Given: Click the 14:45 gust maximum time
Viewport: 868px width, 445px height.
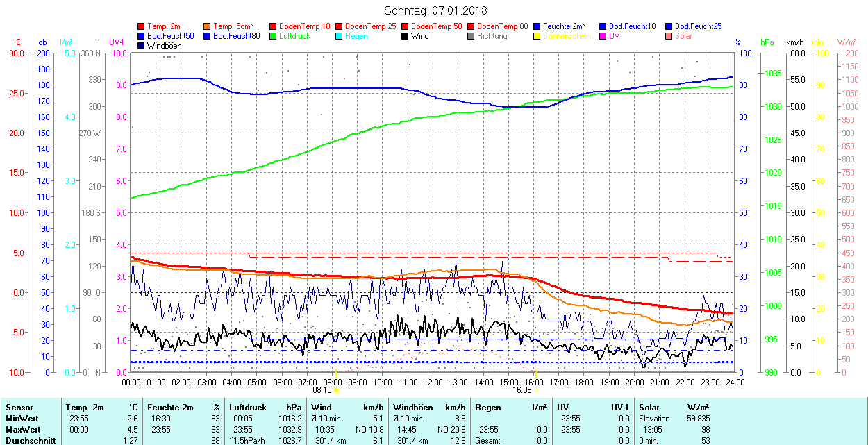Looking at the screenshot, I should 407,430.
